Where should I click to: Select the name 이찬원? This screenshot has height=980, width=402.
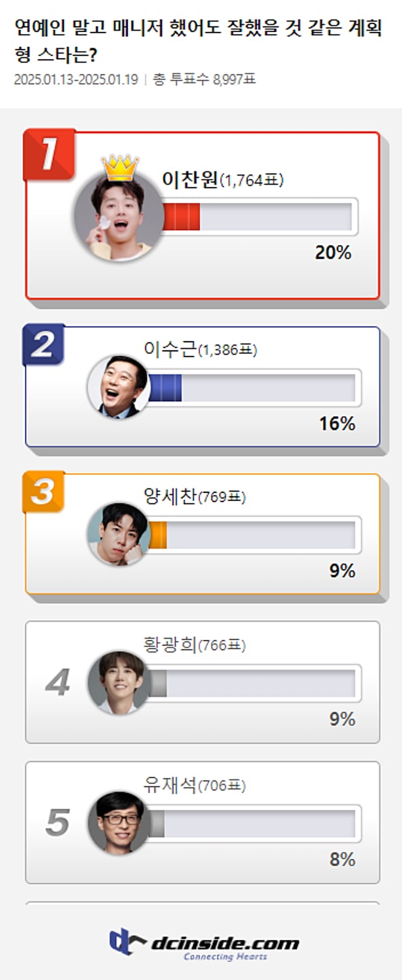(x=189, y=180)
